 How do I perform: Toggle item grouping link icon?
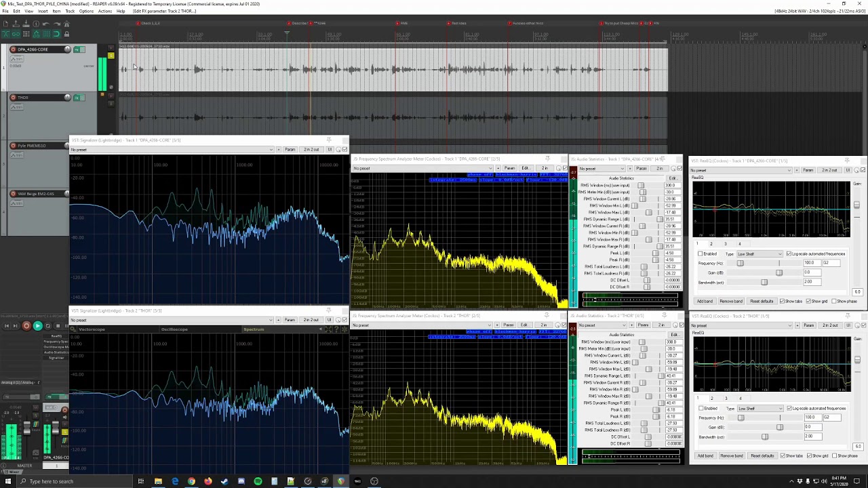coord(16,34)
